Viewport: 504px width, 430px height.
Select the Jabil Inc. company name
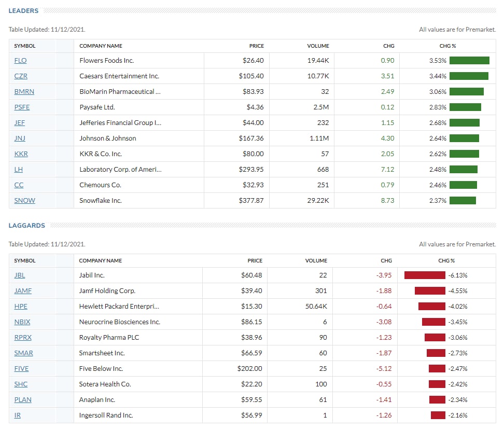pos(92,275)
